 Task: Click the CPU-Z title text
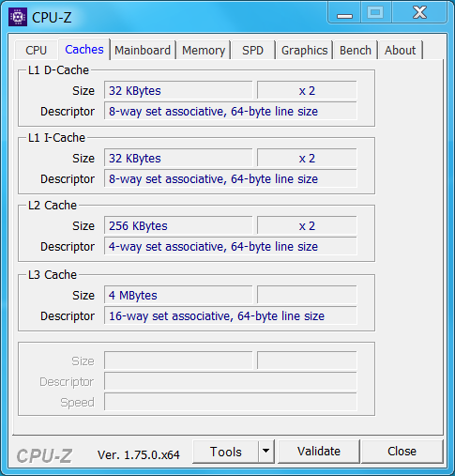pos(52,18)
